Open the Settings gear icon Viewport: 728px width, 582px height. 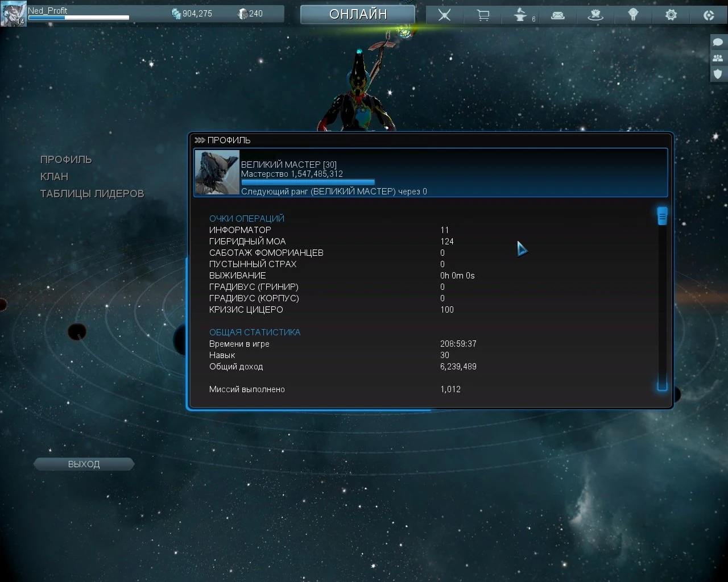(671, 15)
